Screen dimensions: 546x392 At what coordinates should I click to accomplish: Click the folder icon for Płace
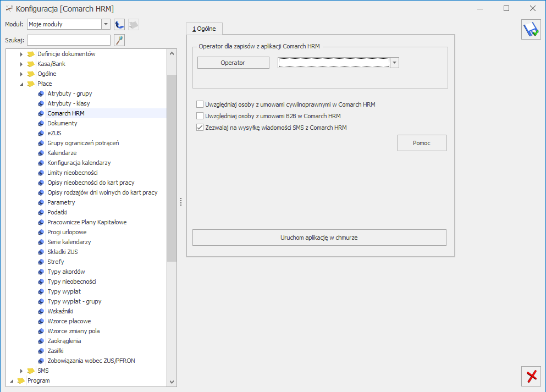pyautogui.click(x=31, y=84)
